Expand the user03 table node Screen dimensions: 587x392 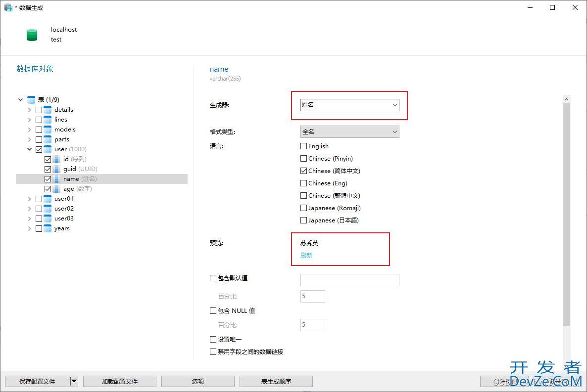[30, 219]
